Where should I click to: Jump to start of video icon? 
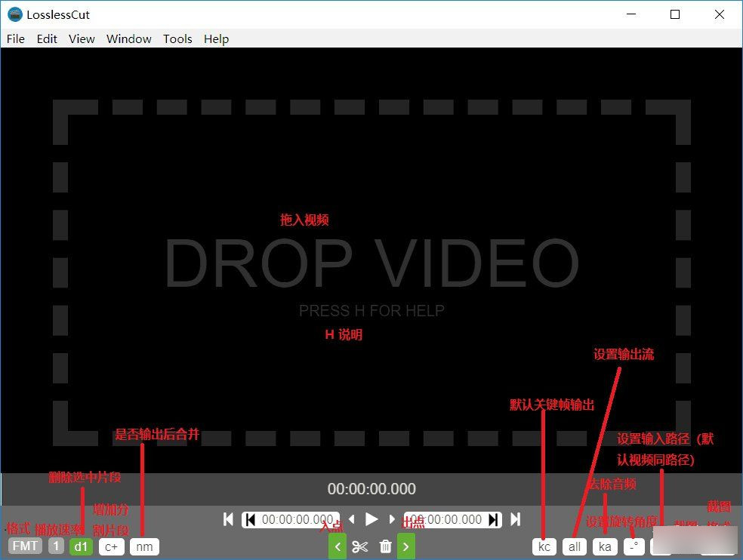point(228,519)
